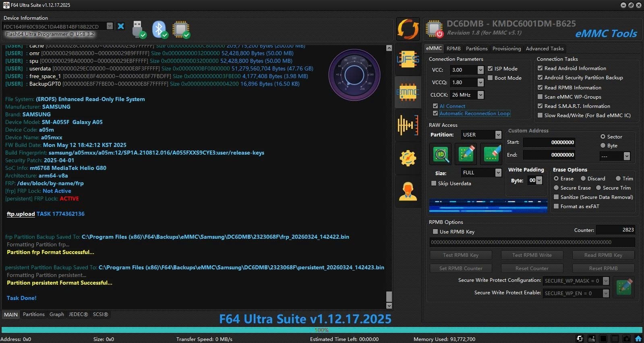The width and height of the screenshot is (644, 343).
Task: Toggle the AI Connect checkbox
Action: (x=435, y=106)
